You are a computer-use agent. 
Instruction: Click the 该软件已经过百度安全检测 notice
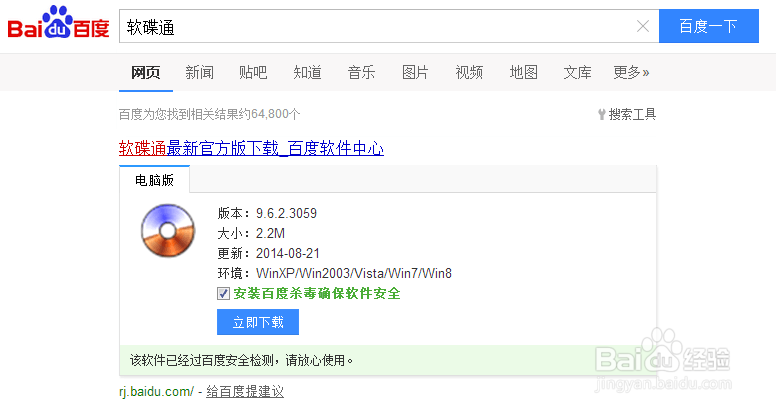242,360
